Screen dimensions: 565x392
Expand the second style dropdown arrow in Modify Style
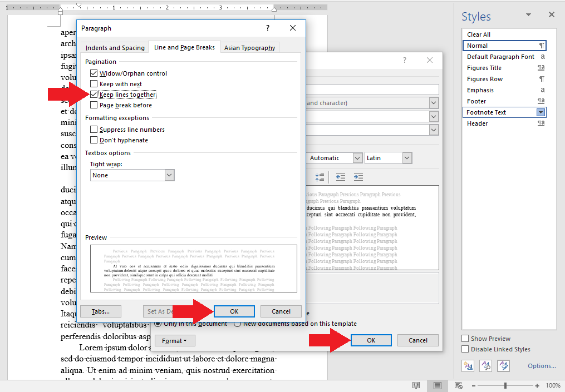coord(434,117)
